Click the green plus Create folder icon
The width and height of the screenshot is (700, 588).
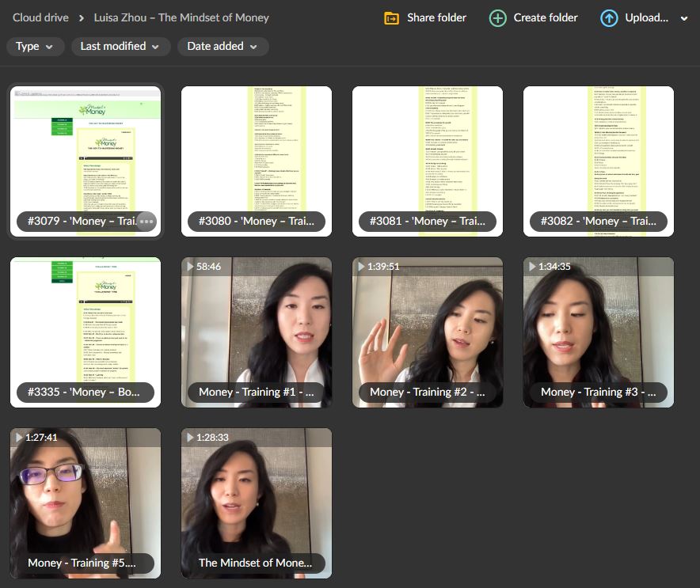pos(497,17)
